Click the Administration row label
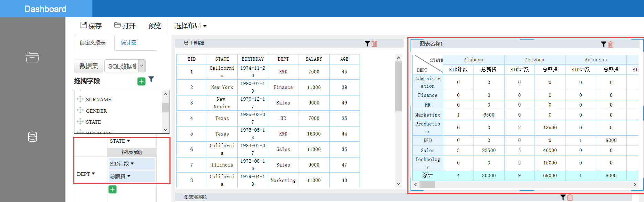This screenshot has height=202, width=644. coord(428,82)
